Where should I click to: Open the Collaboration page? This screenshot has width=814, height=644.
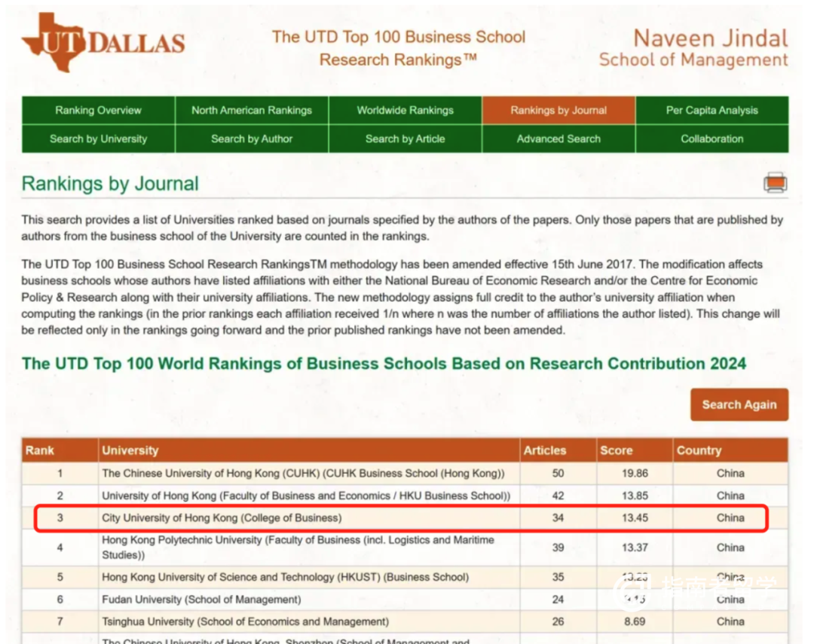tap(712, 139)
